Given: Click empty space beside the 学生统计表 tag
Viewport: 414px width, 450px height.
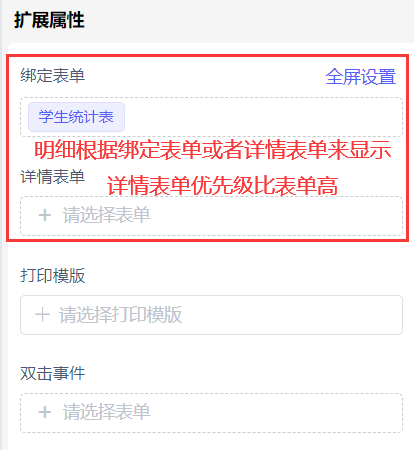Looking at the screenshot, I should 263,117.
